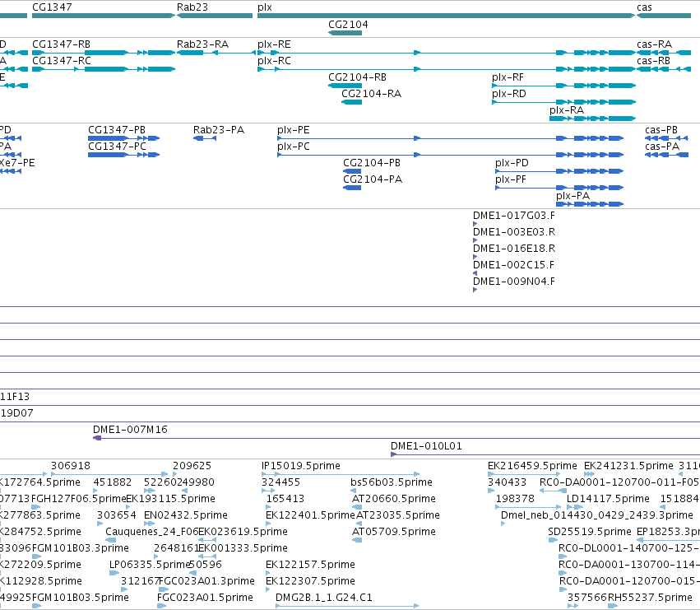Select transcript CG1347-RC
Viewport: 700px width, 610px height.
(x=104, y=69)
